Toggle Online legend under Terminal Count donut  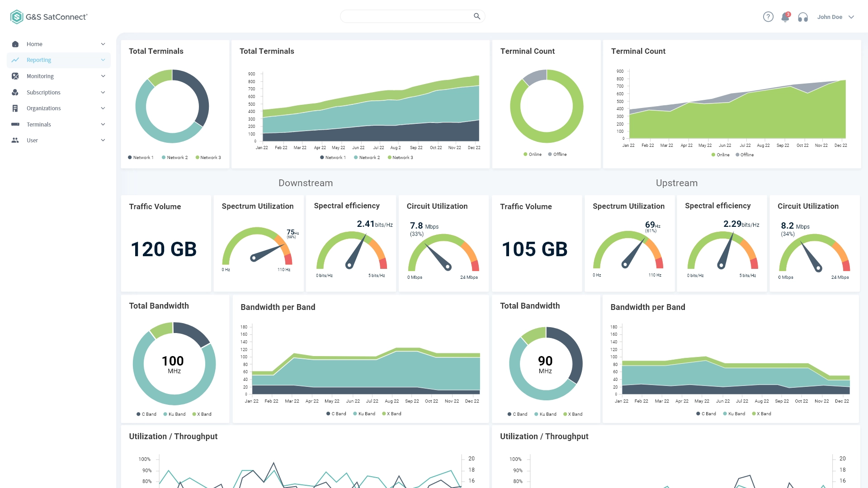click(532, 155)
